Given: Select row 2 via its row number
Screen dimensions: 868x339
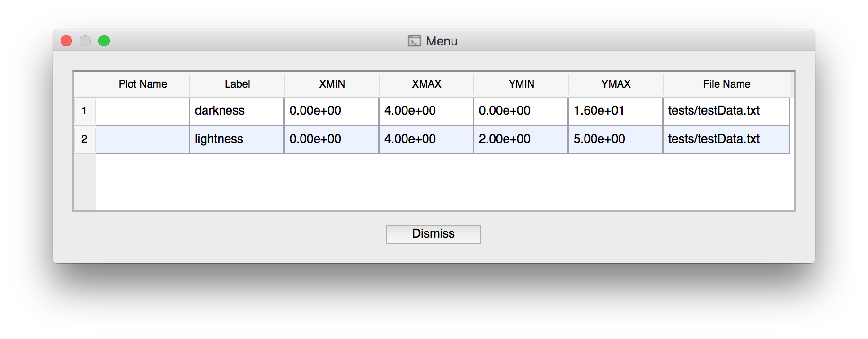Looking at the screenshot, I should click(84, 139).
